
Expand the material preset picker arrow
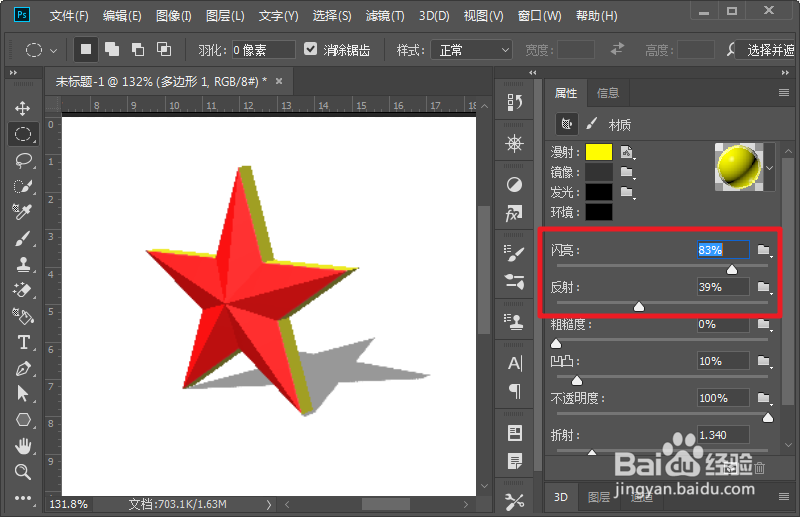click(x=769, y=168)
